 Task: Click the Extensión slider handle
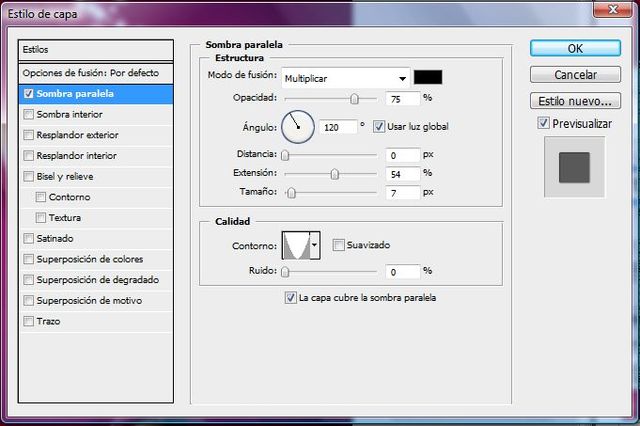click(334, 174)
